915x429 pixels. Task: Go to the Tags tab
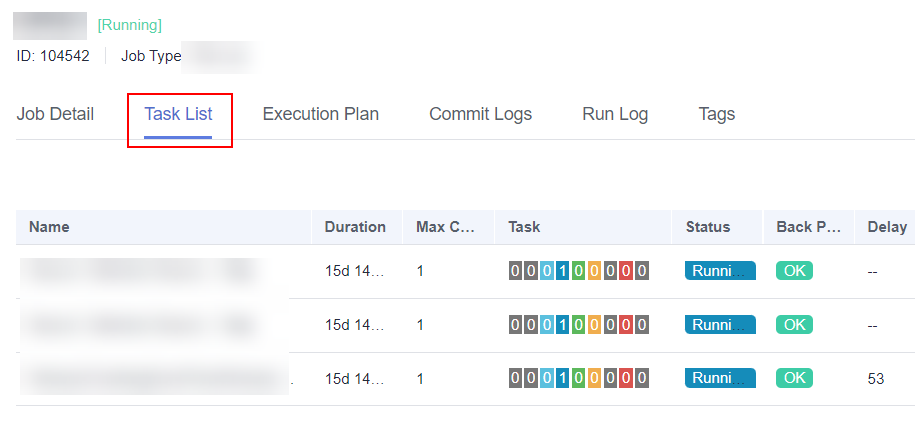pyautogui.click(x=717, y=114)
